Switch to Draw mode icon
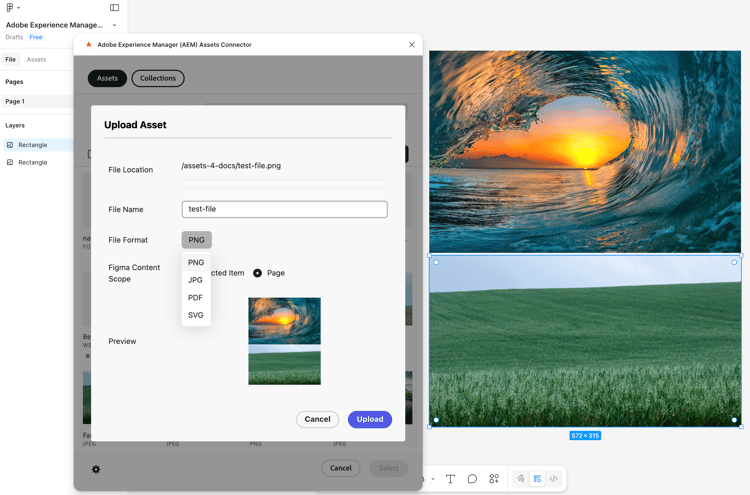 [x=521, y=479]
